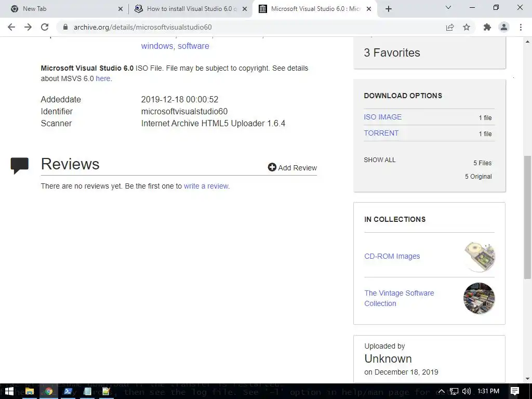The width and height of the screenshot is (532, 399).
Task: Open a new browser tab
Action: click(389, 9)
